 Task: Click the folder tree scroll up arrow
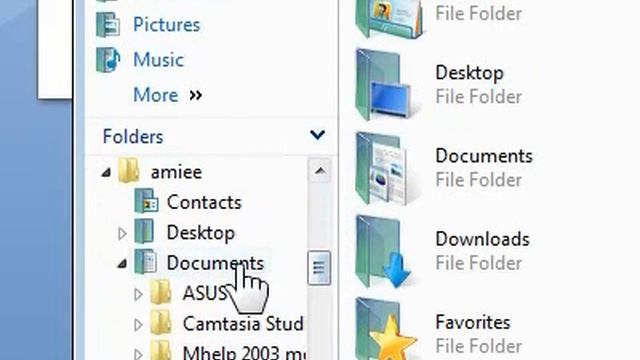pos(320,171)
